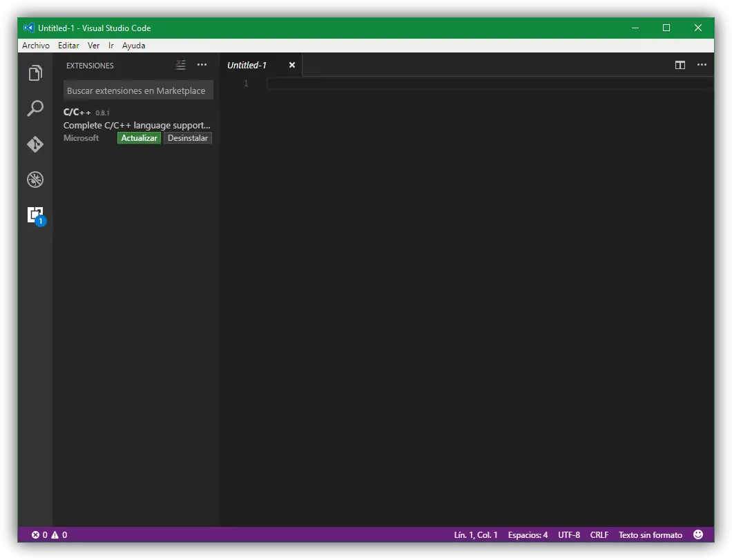Open the Extensions panel more actions menu
This screenshot has height=560, width=732.
[202, 65]
